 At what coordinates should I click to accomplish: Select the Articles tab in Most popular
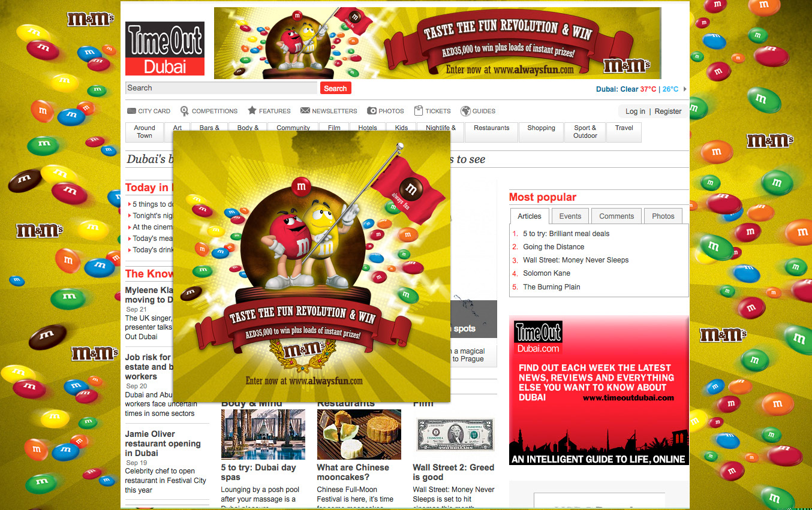tap(530, 216)
